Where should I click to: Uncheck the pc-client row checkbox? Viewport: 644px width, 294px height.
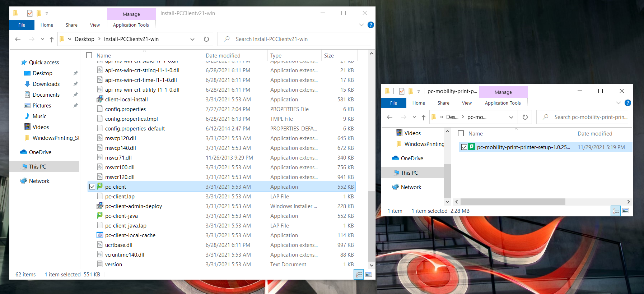coord(92,187)
